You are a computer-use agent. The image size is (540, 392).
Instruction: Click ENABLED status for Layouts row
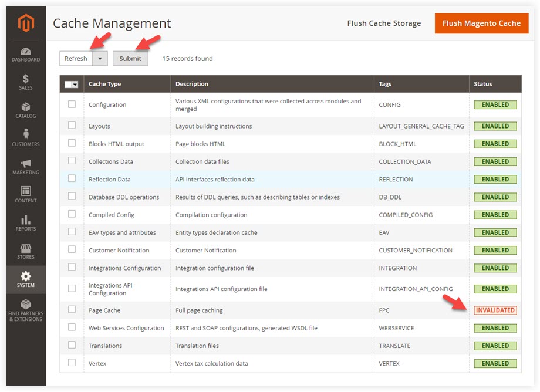coord(495,126)
